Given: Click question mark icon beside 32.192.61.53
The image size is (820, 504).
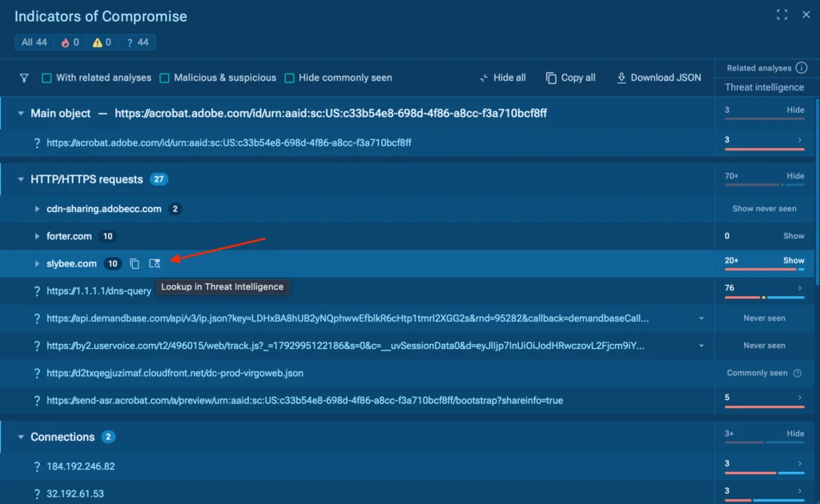Looking at the screenshot, I should point(37,494).
